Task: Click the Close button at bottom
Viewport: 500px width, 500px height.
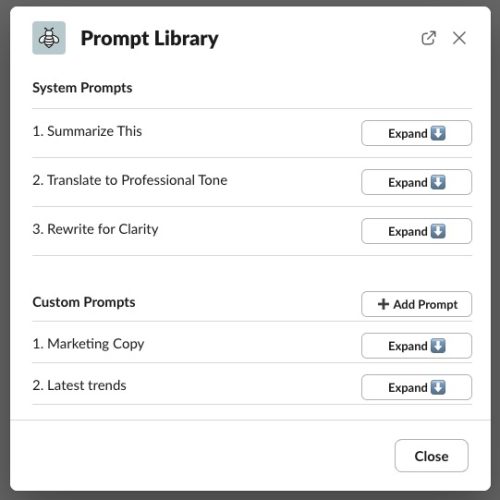Action: click(x=431, y=456)
